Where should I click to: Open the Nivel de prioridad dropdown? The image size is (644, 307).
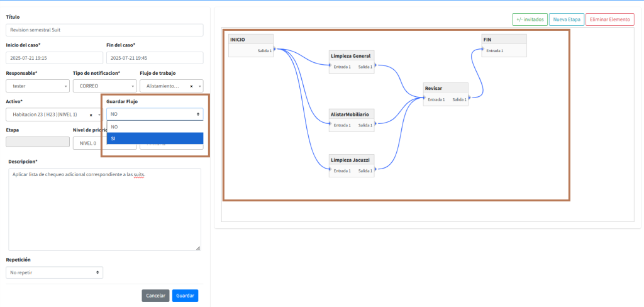[88, 143]
